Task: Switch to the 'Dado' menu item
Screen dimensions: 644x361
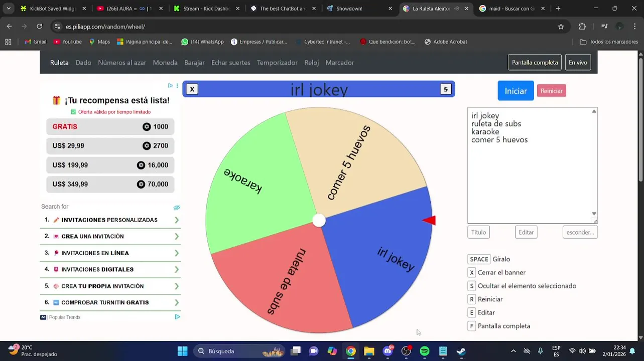Action: pos(83,63)
